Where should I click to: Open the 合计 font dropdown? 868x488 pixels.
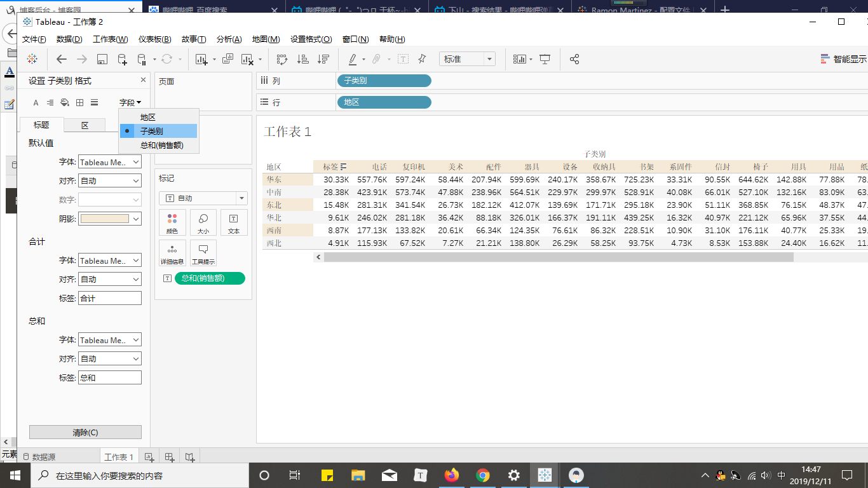point(110,261)
